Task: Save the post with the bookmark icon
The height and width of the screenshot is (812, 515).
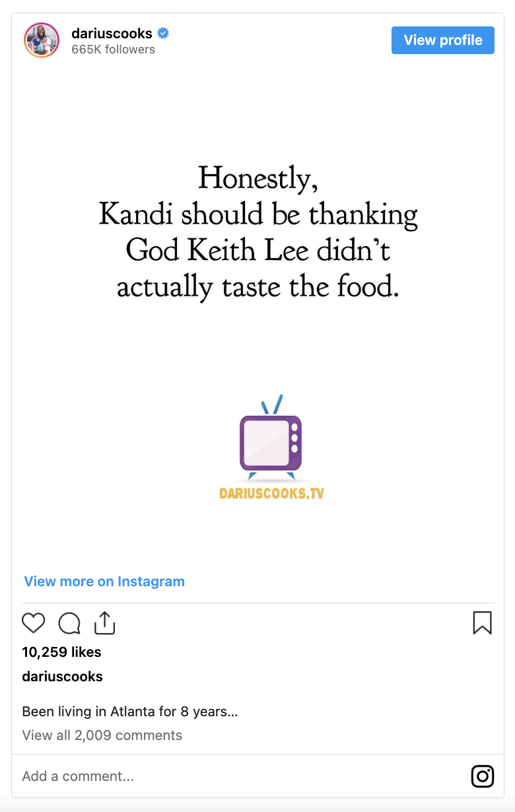Action: pos(482,623)
